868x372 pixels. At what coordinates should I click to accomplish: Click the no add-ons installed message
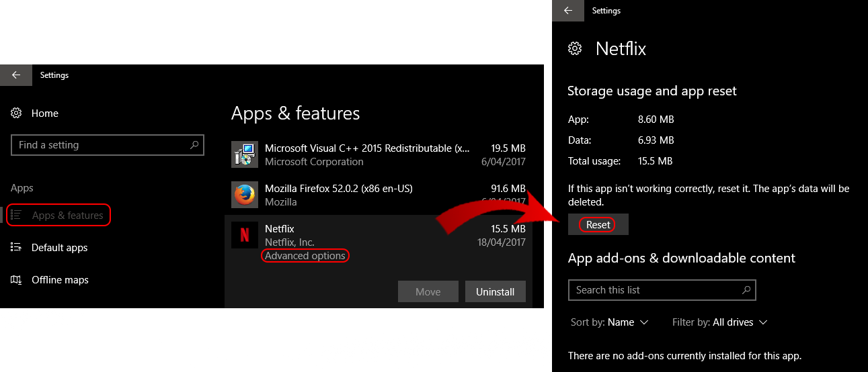pos(684,356)
